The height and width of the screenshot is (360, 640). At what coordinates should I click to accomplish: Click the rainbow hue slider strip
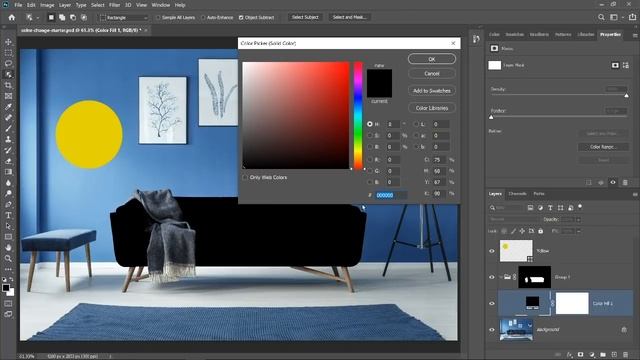pos(358,116)
